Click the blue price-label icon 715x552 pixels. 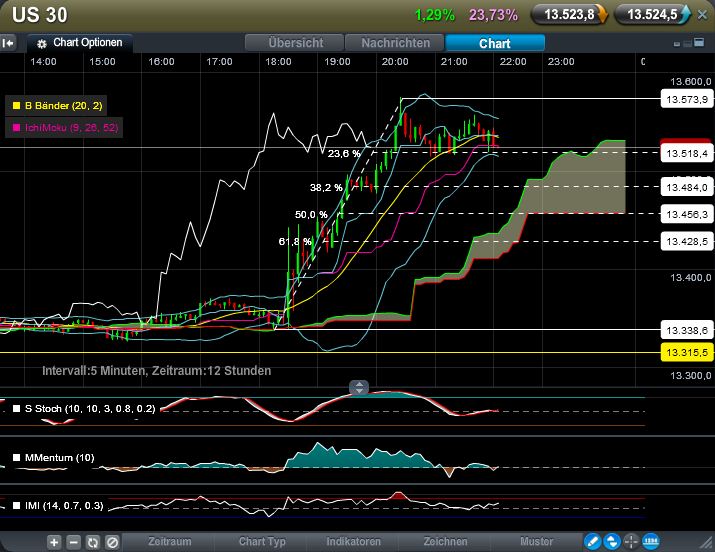pyautogui.click(x=650, y=542)
